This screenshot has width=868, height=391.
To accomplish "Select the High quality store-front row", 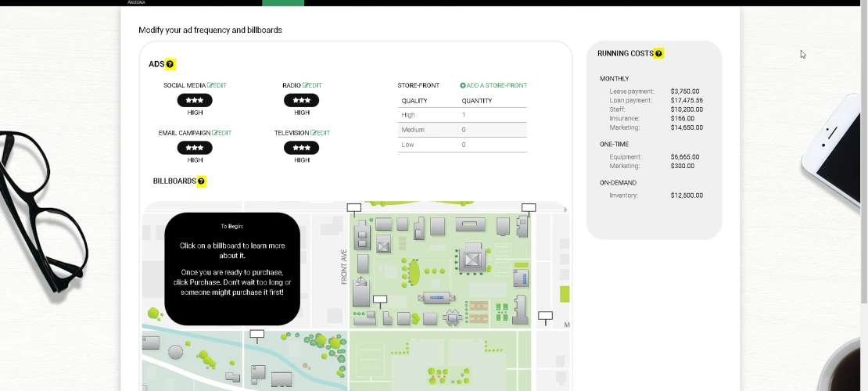I will (461, 115).
